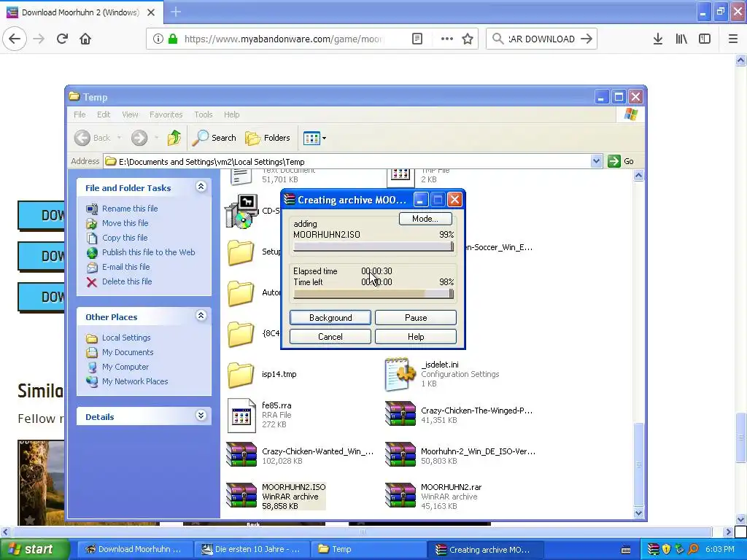Image resolution: width=747 pixels, height=560 pixels.
Task: Switch to Temp window in taskbar
Action: tap(368, 549)
